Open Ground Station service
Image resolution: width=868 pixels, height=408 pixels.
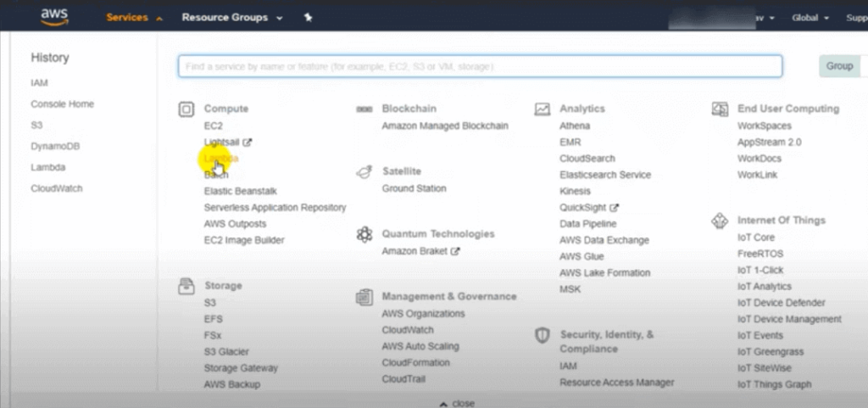(414, 189)
